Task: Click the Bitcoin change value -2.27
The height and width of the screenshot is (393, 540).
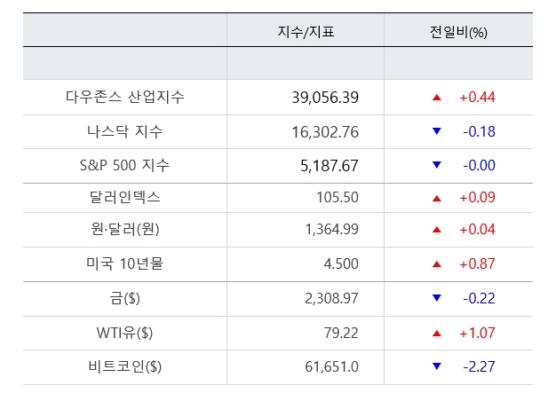Action: tap(479, 367)
